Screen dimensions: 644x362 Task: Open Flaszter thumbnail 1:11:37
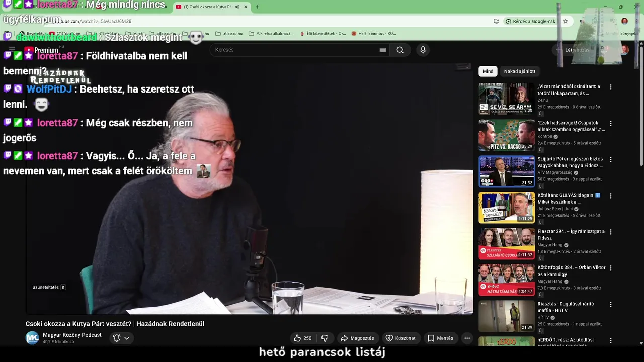(507, 244)
